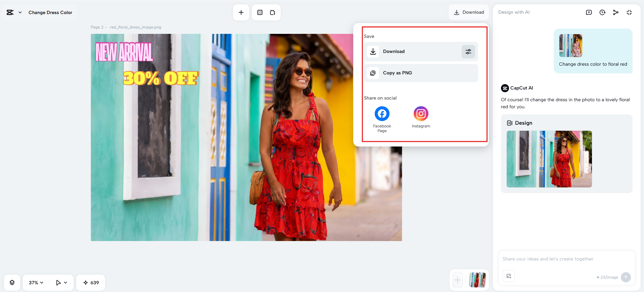This screenshot has width=644, height=292.
Task: Add a new page with the plus button
Action: click(x=458, y=280)
